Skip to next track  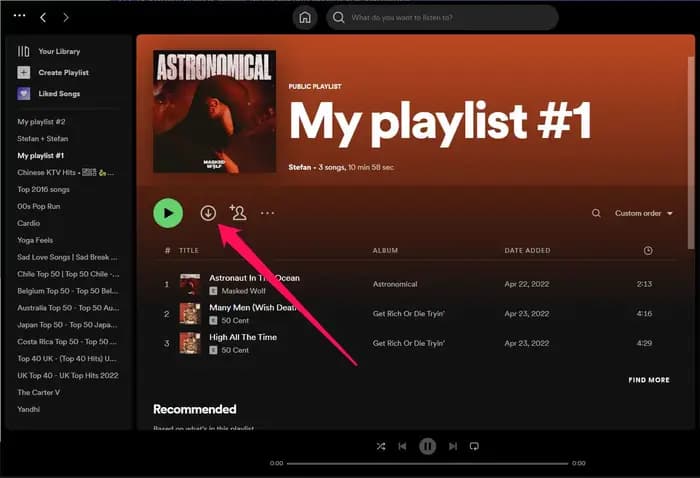click(x=453, y=446)
